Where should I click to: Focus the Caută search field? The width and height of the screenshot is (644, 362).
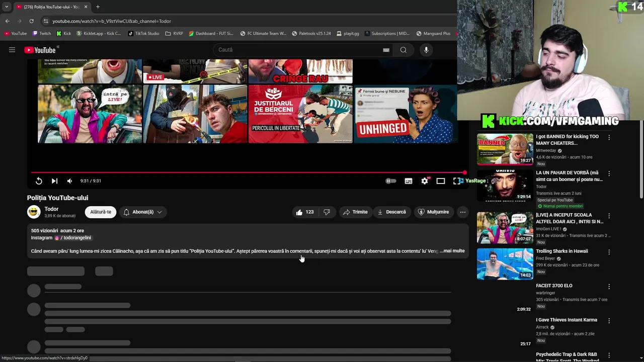(299, 50)
